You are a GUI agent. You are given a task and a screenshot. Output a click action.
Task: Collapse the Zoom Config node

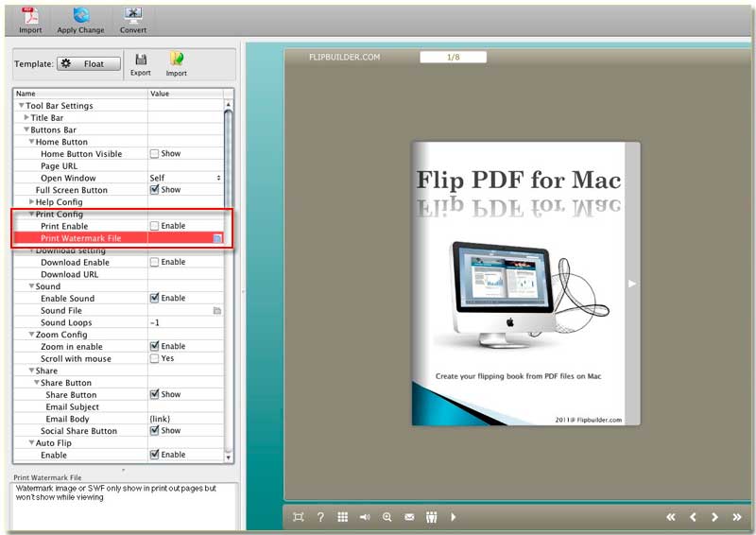tap(31, 335)
